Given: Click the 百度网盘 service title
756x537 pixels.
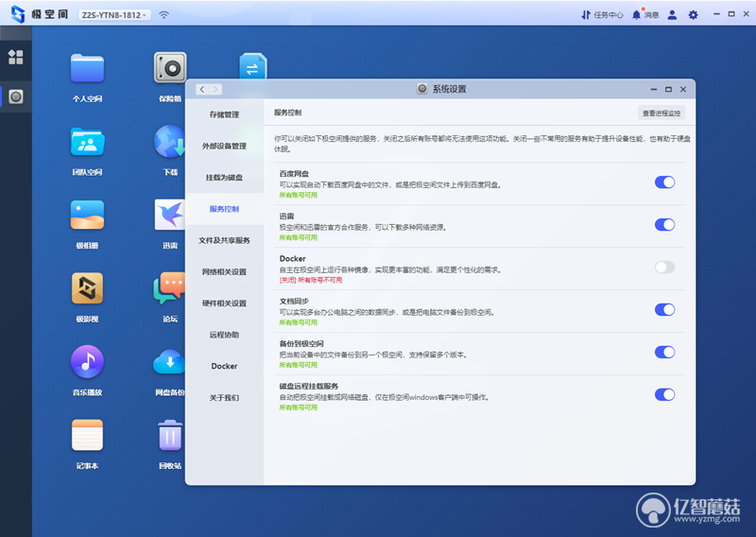Looking at the screenshot, I should (294, 174).
